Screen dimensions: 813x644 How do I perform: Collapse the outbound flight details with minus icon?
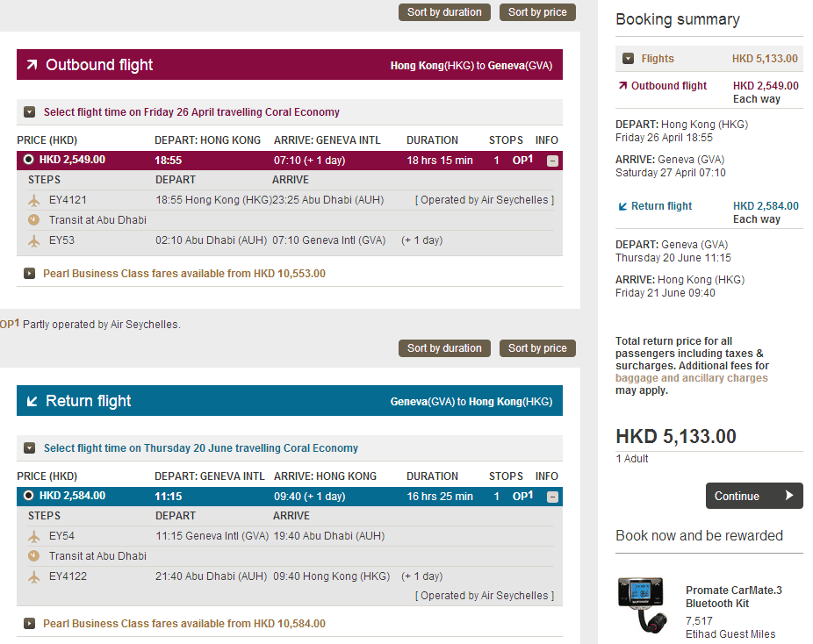pos(552,161)
